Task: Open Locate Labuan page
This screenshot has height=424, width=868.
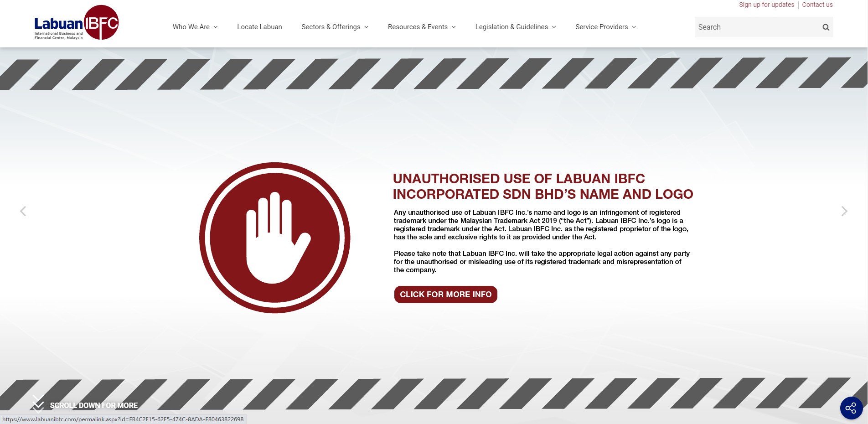Action: click(259, 27)
